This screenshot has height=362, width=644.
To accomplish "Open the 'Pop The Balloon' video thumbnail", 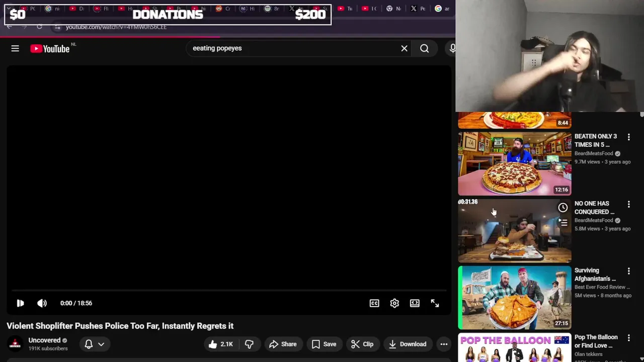I will (x=515, y=347).
